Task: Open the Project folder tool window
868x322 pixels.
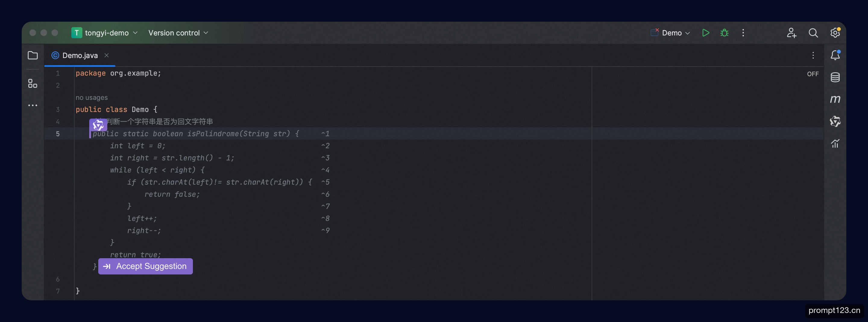Action: [33, 55]
